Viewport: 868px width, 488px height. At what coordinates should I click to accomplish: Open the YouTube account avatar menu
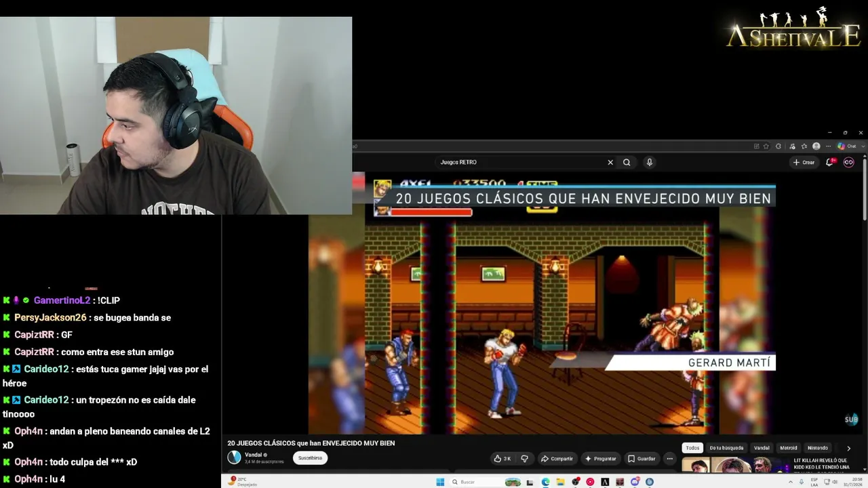[x=849, y=162]
